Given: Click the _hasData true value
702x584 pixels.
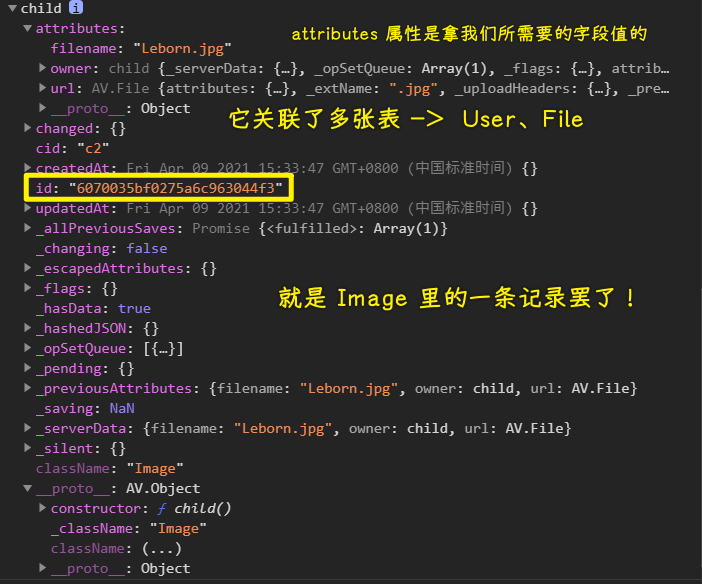Looking at the screenshot, I should pyautogui.click(x=134, y=309).
